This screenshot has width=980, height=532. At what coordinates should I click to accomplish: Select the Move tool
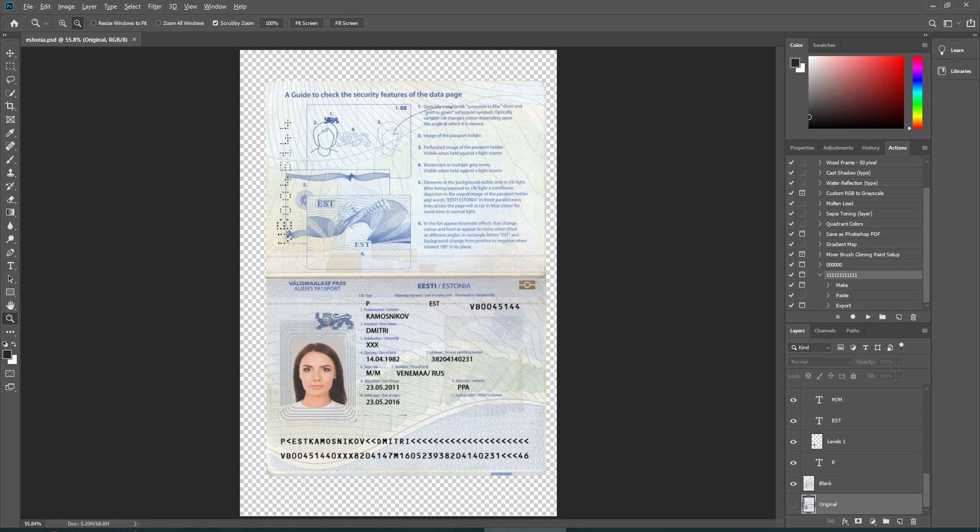(10, 53)
